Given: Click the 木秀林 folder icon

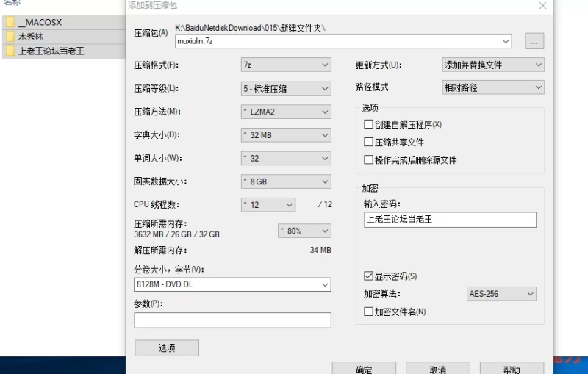Looking at the screenshot, I should (x=10, y=37).
